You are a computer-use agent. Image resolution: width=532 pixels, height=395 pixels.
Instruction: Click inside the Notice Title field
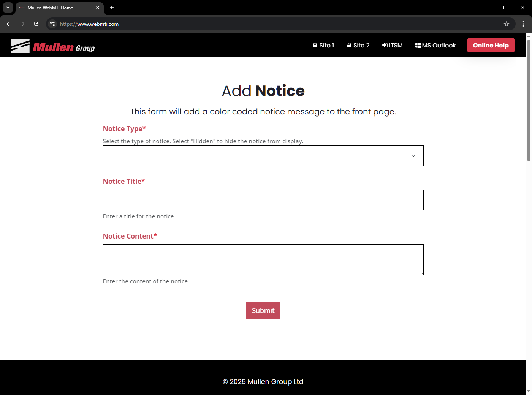(x=263, y=200)
